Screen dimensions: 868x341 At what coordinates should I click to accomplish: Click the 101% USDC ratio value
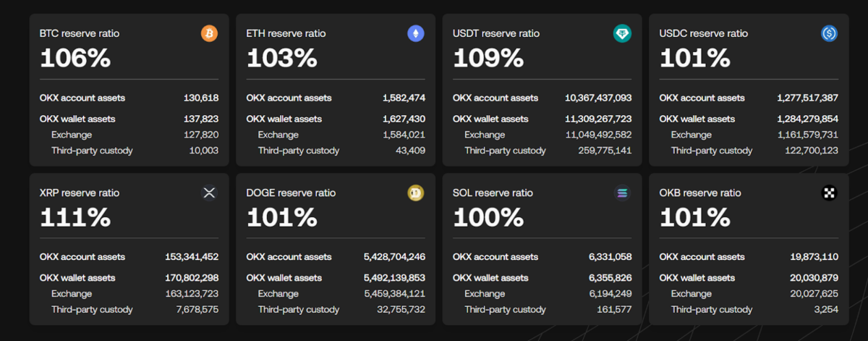(694, 58)
